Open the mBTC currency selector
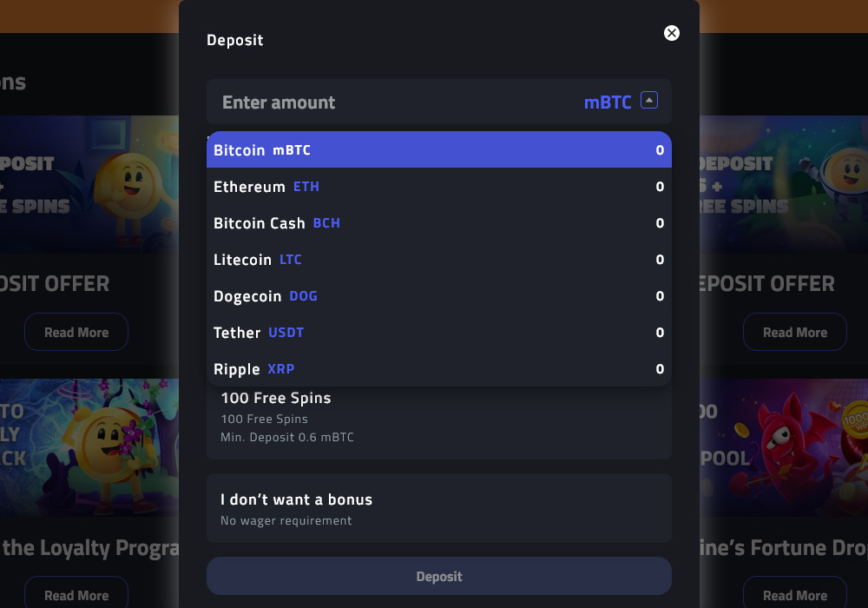Image resolution: width=868 pixels, height=608 pixels. [x=608, y=102]
